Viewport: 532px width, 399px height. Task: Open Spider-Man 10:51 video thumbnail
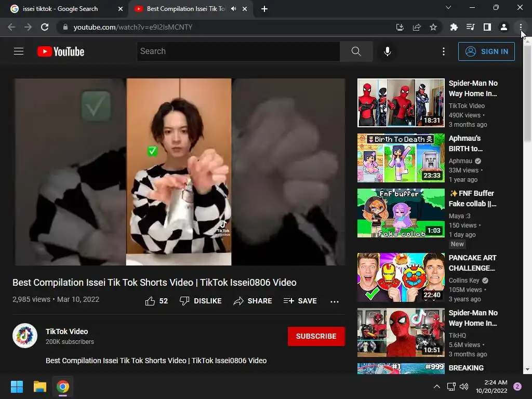point(401,332)
